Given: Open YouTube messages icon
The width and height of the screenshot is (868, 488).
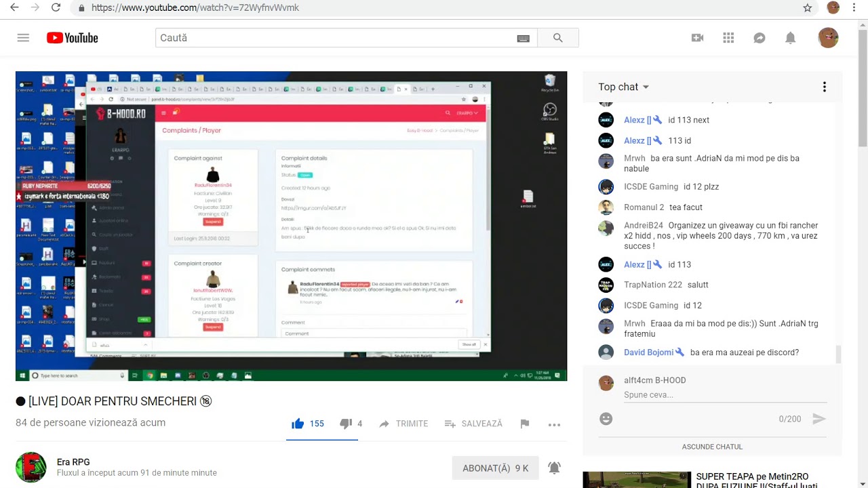Looking at the screenshot, I should (x=759, y=38).
